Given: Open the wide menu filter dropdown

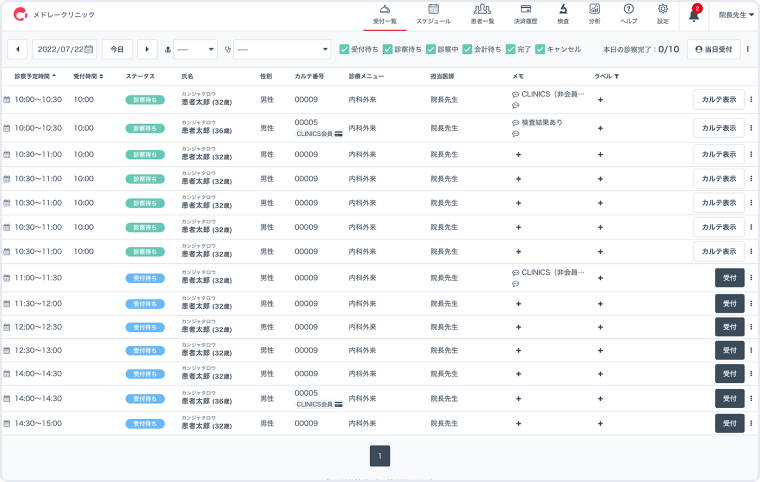Looking at the screenshot, I should [282, 49].
